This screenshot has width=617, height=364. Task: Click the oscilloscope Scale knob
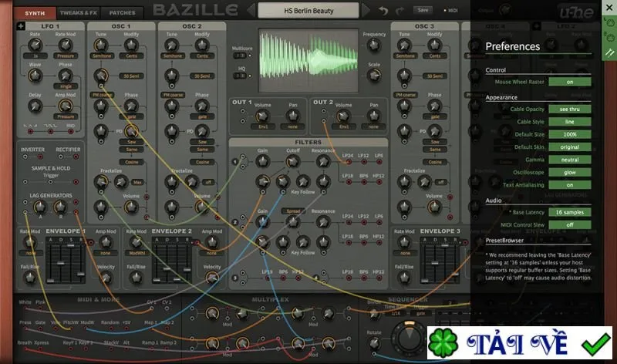pos(374,75)
